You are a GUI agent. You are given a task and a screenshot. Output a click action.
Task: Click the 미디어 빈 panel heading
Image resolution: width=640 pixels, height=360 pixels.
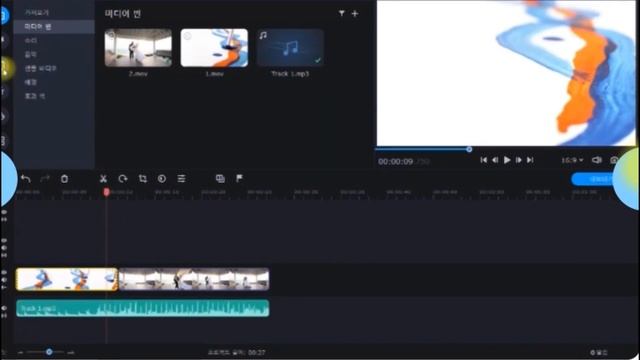point(122,13)
